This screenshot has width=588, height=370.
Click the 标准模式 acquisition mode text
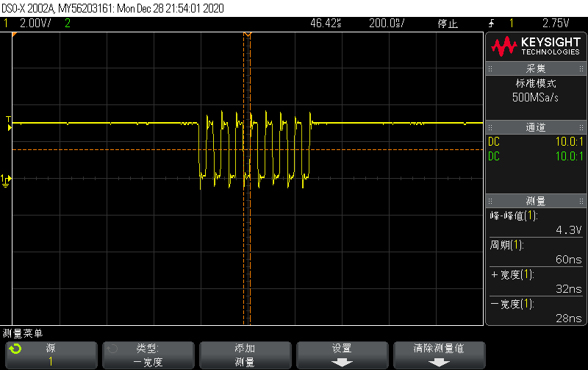click(x=536, y=83)
